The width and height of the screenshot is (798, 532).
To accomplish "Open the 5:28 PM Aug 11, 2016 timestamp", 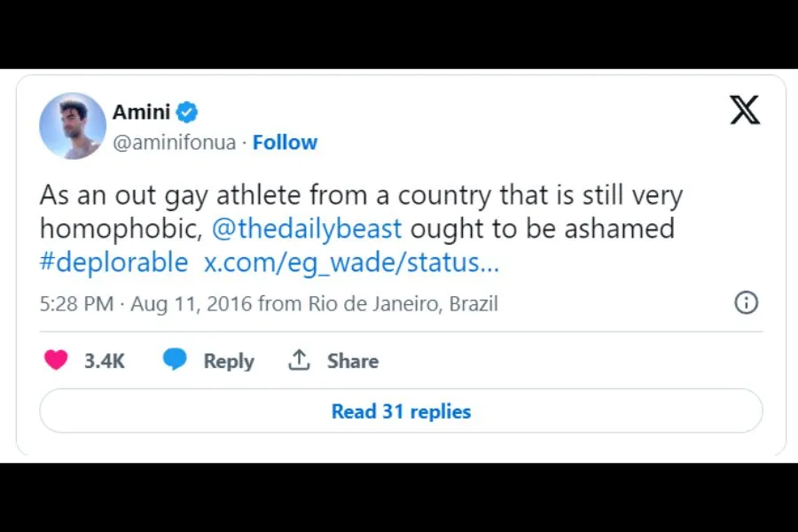I will pyautogui.click(x=146, y=304).
